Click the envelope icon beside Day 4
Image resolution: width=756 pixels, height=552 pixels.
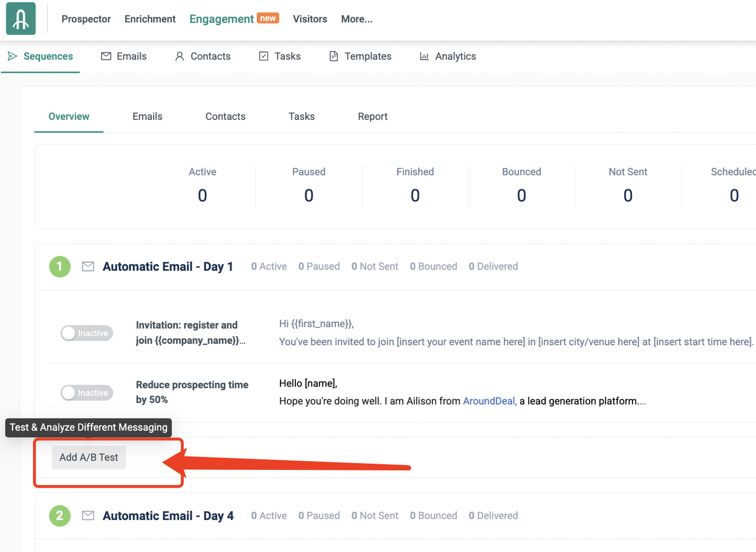(x=88, y=516)
